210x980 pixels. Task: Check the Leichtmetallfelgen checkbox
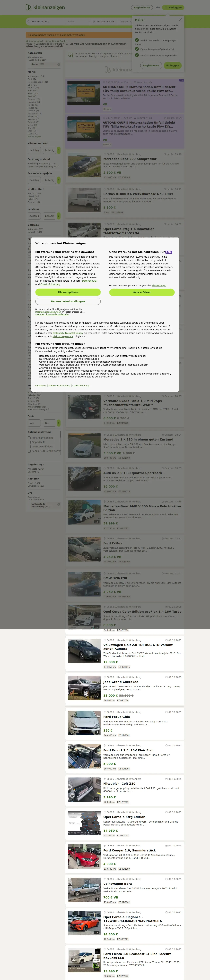(x=29, y=447)
